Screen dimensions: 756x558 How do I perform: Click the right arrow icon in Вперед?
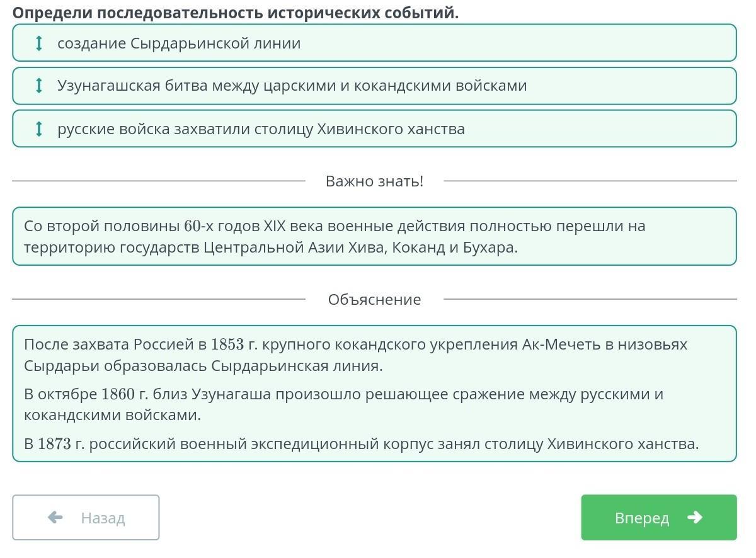pyautogui.click(x=695, y=518)
